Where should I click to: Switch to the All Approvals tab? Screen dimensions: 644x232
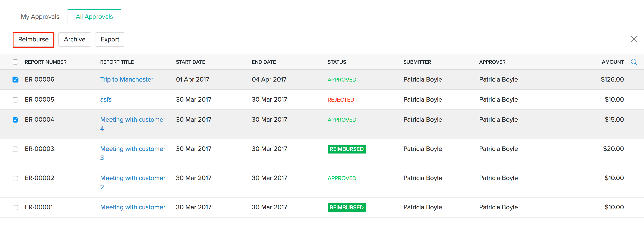[x=94, y=17]
